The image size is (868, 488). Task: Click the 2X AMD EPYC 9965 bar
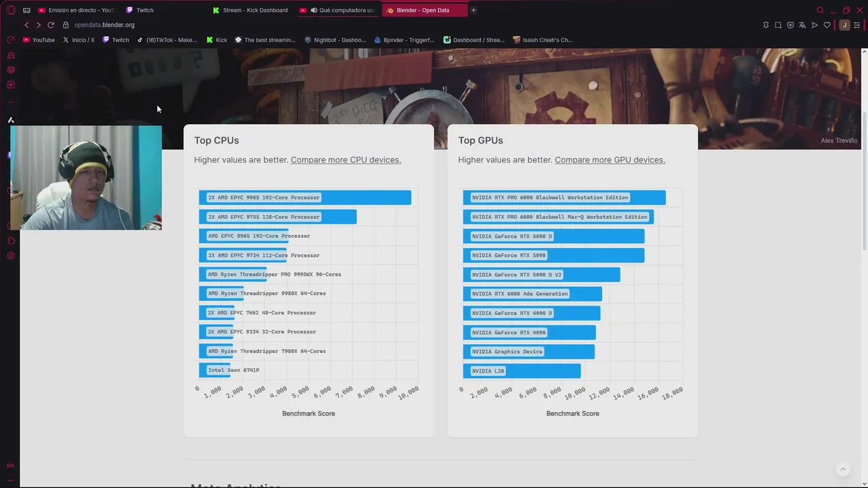[x=305, y=197]
